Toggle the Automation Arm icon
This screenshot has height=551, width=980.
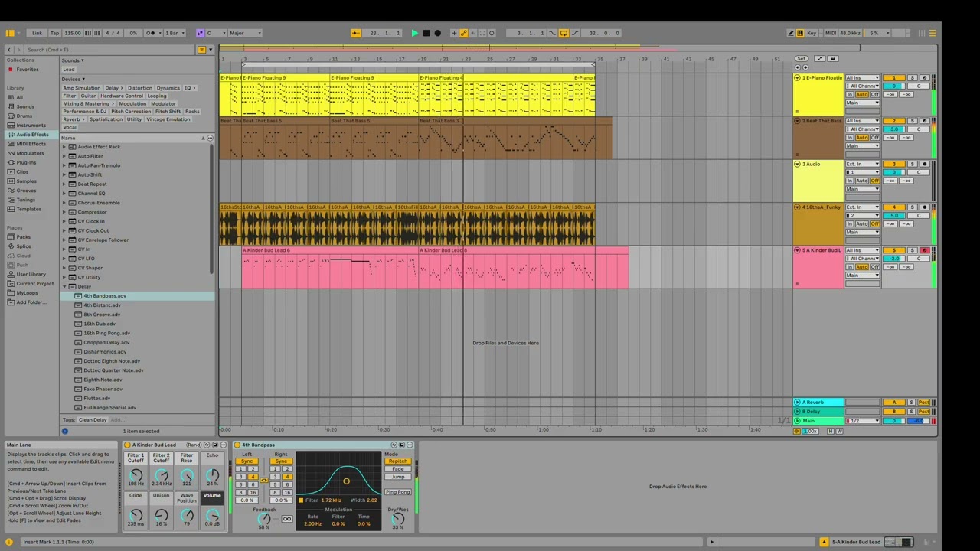tap(463, 33)
